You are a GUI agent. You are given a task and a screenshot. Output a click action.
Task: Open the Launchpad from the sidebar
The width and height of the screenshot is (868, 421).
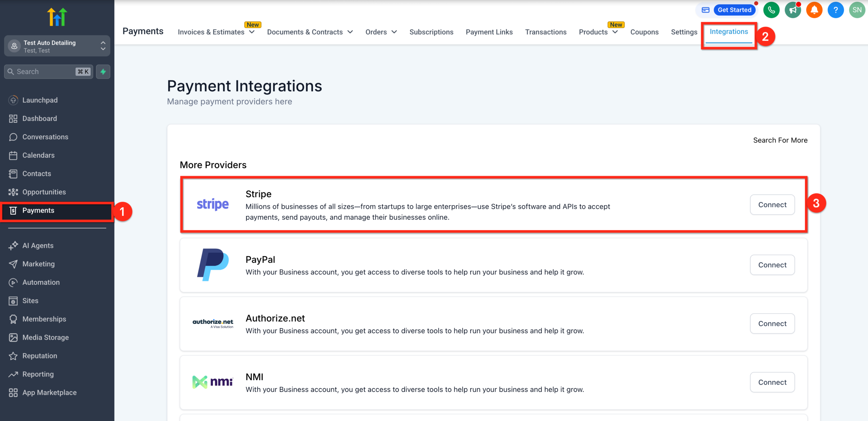40,100
